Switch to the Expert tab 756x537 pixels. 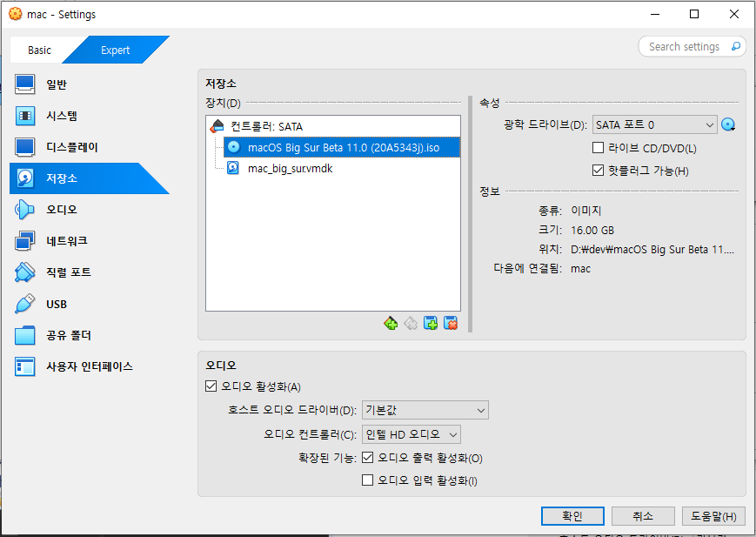[115, 50]
